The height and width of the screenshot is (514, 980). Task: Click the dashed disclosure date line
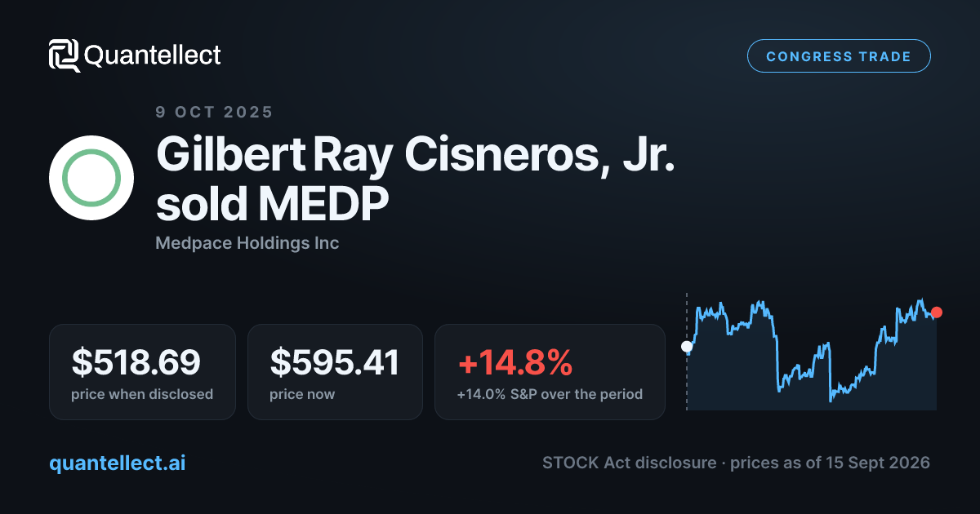point(687,351)
